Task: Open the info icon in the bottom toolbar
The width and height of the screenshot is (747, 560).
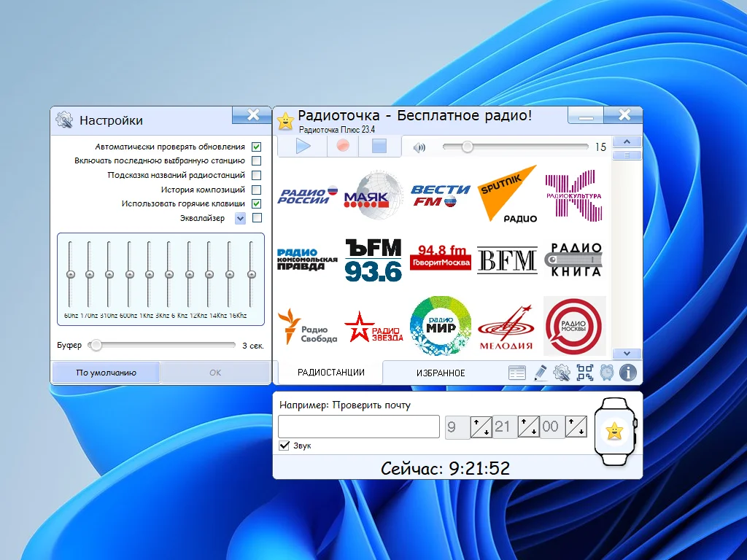Action: click(628, 373)
